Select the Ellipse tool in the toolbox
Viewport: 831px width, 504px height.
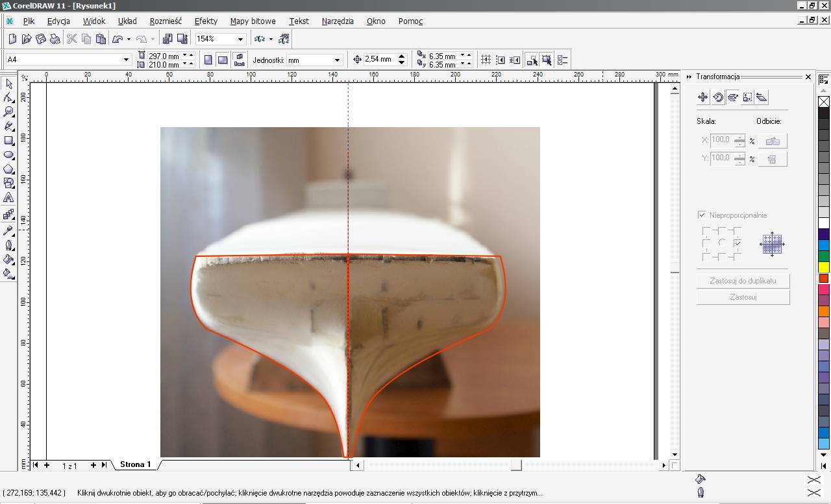tap(8, 155)
